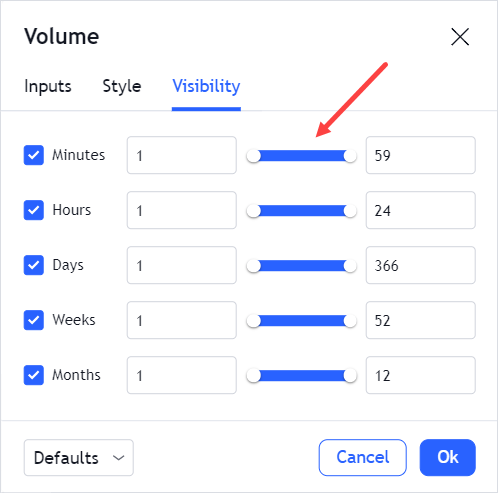Viewport: 498px width, 493px height.
Task: Click the Days maximum field showing 366
Action: (421, 265)
